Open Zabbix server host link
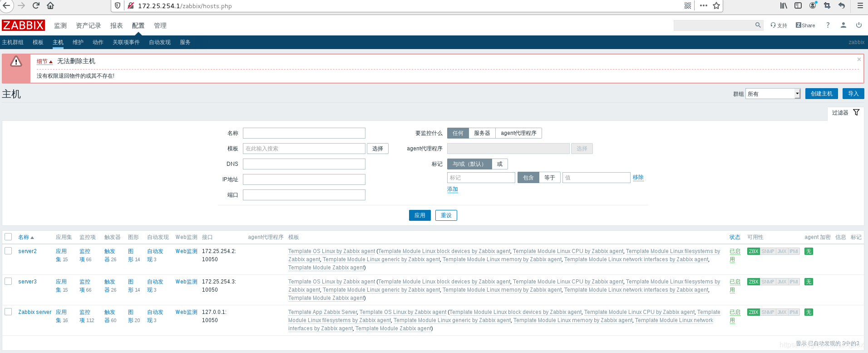Image resolution: width=868 pixels, height=353 pixels. tap(35, 312)
